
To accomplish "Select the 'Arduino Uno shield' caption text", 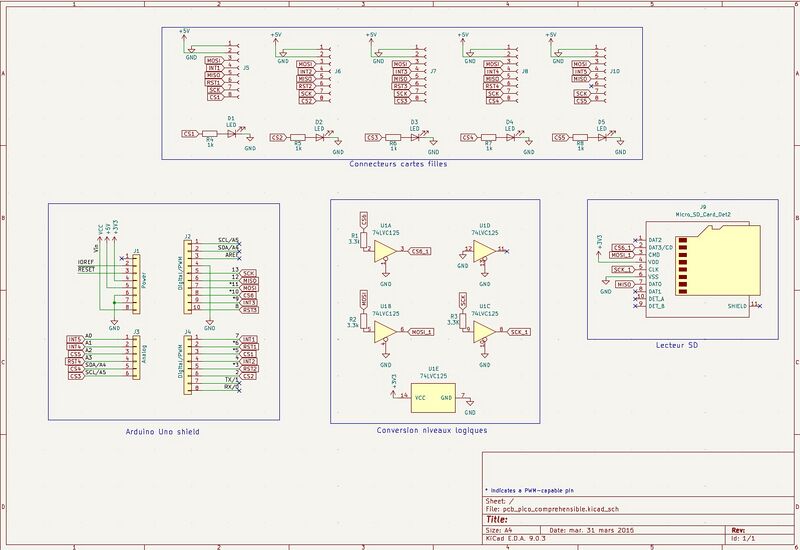I will [x=163, y=431].
